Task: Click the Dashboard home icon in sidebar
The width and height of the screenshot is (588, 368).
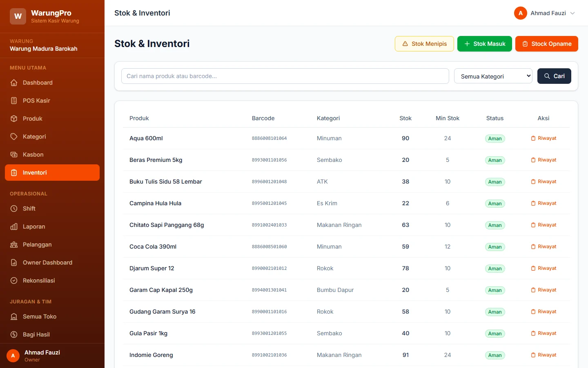Action: pyautogui.click(x=14, y=83)
